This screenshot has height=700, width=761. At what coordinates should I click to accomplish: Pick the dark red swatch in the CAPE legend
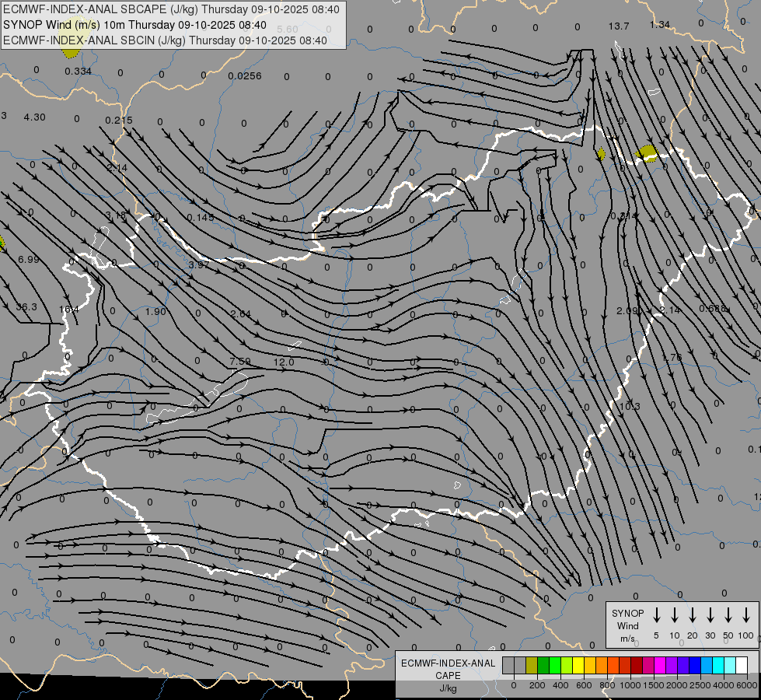637,665
